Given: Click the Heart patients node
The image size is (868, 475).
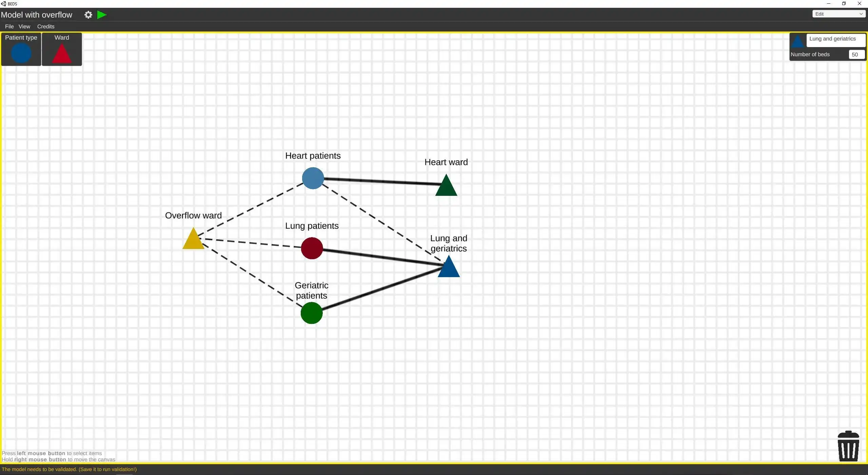Looking at the screenshot, I should click(x=312, y=179).
